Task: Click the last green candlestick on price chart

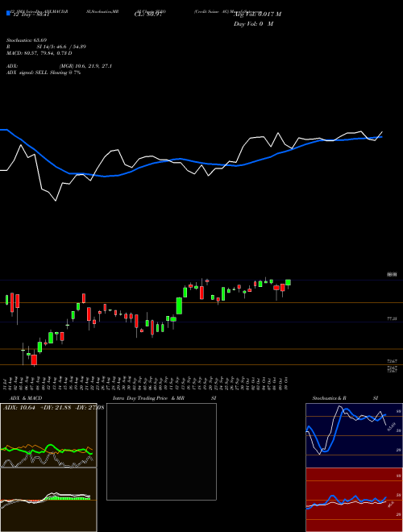Action: click(x=288, y=283)
